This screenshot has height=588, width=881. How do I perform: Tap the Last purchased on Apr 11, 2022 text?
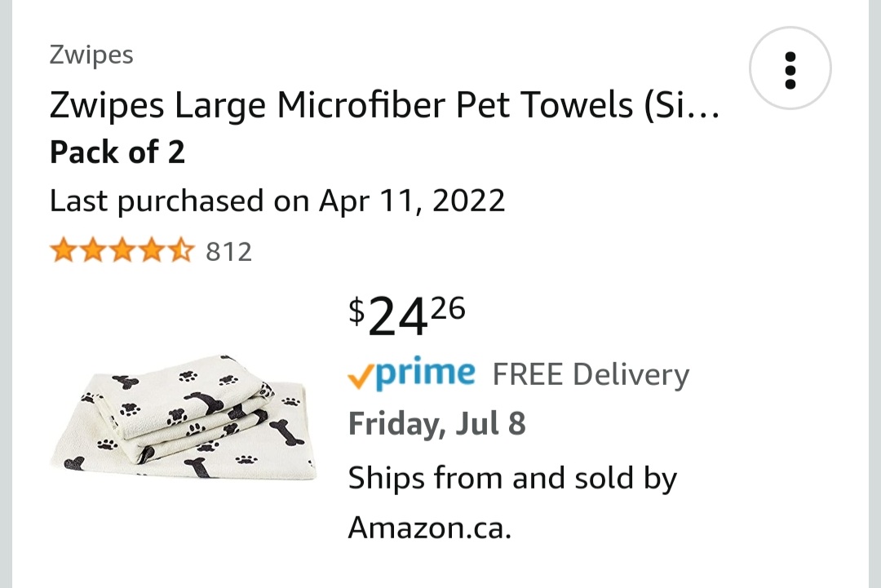(277, 201)
